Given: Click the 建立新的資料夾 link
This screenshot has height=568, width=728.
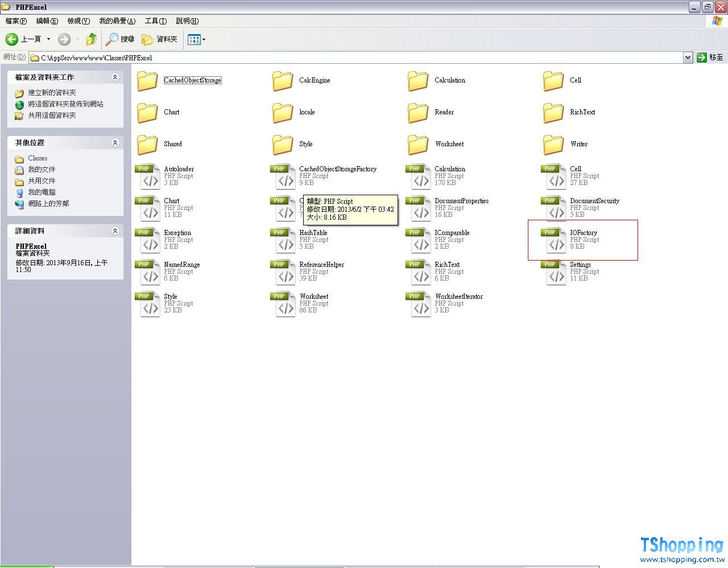Looking at the screenshot, I should coord(52,93).
